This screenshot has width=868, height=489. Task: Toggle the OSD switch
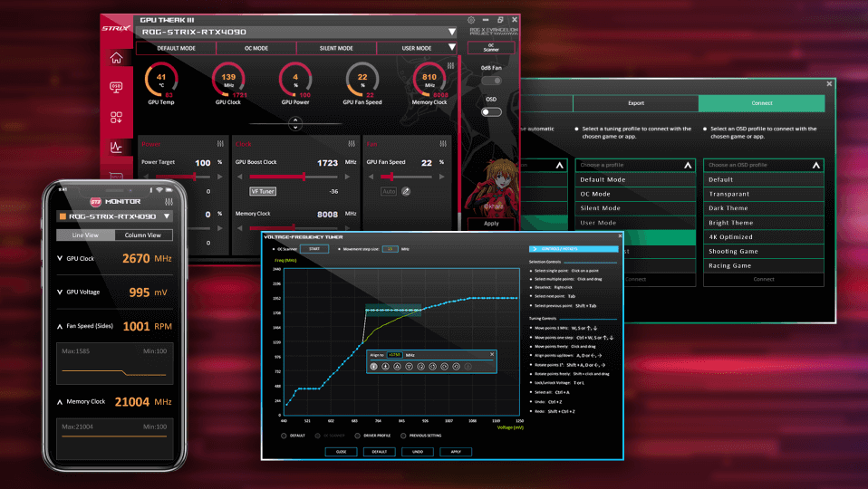click(x=491, y=111)
